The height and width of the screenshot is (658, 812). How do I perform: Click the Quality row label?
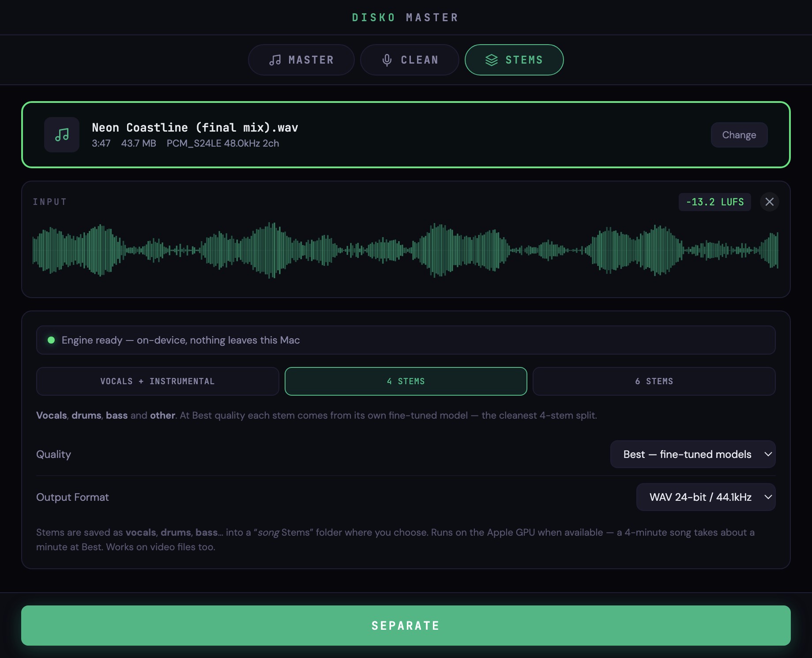(53, 454)
